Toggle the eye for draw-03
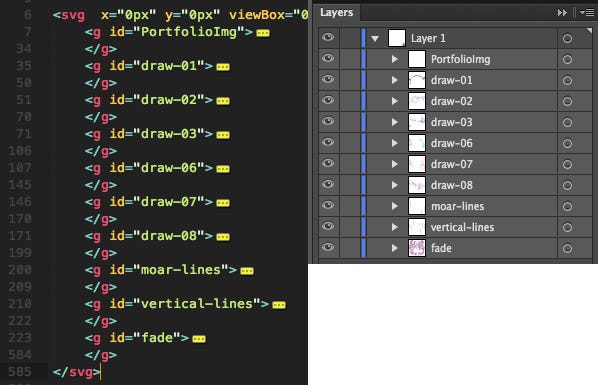Viewport: 598px width, 385px height. 328,121
